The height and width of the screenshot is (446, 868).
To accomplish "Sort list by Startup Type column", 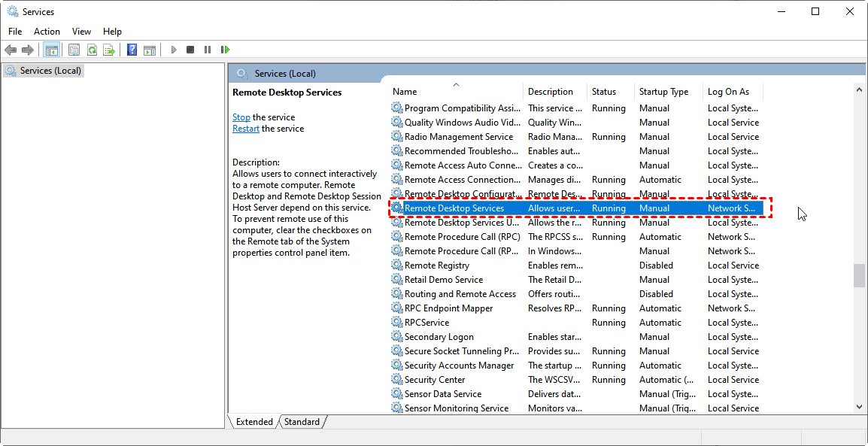I will [x=663, y=92].
